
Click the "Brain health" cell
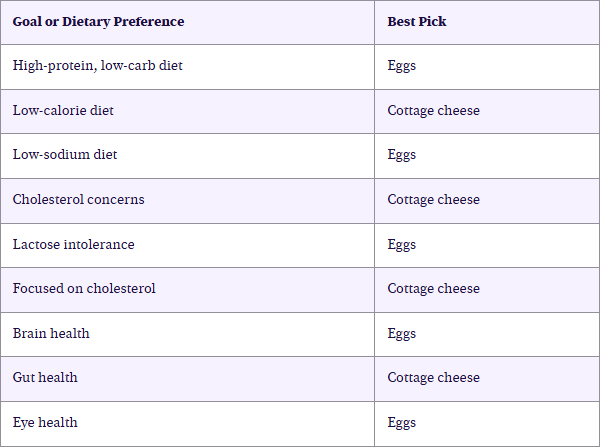pos(51,333)
